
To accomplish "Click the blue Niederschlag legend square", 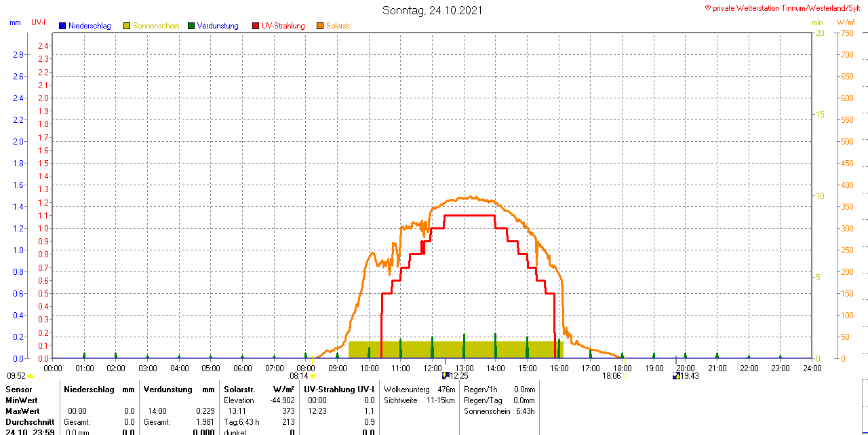I will pyautogui.click(x=62, y=26).
